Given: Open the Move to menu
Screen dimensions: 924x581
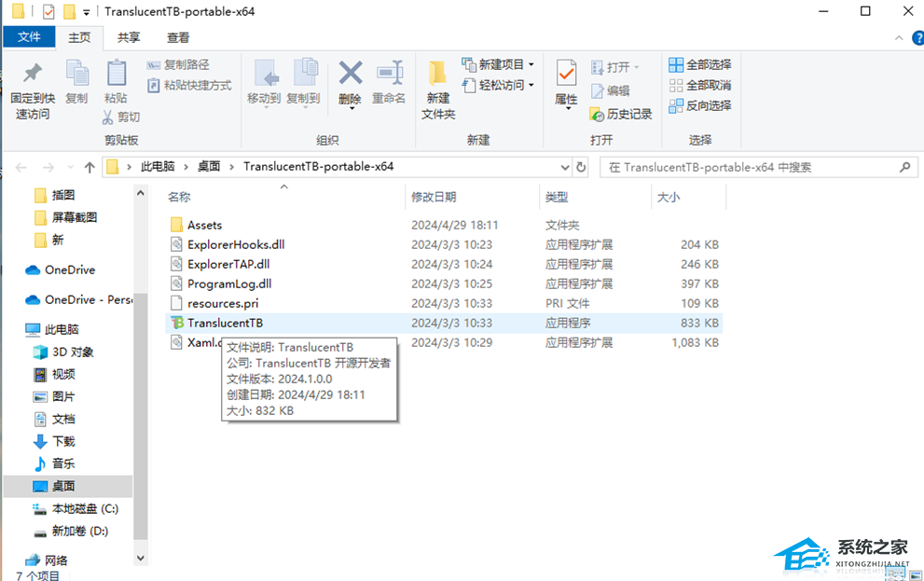Looking at the screenshot, I should [264, 82].
